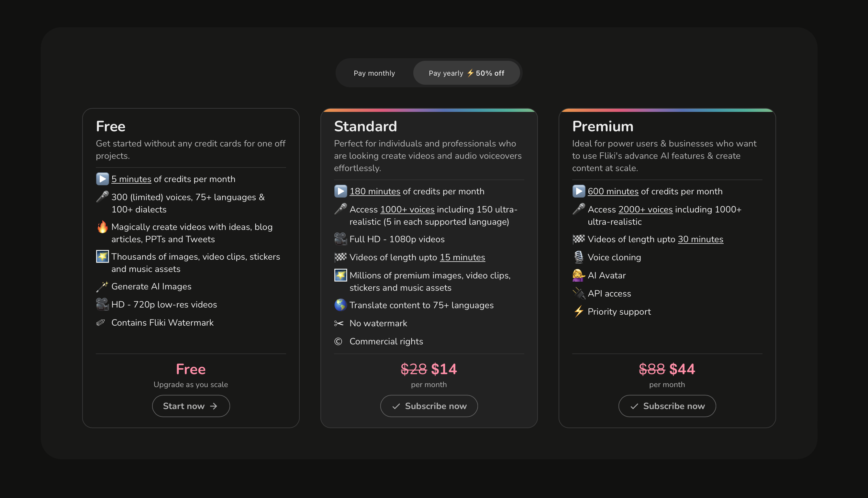The image size is (868, 498).
Task: Click the 2000+ voices link
Action: tap(645, 209)
